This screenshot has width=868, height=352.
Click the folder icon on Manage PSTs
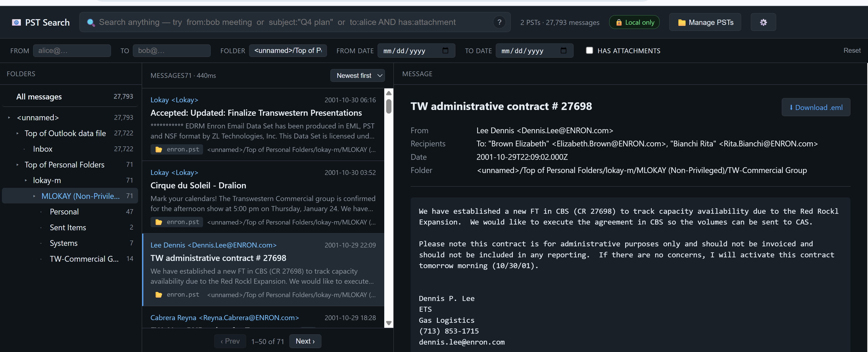(x=681, y=23)
